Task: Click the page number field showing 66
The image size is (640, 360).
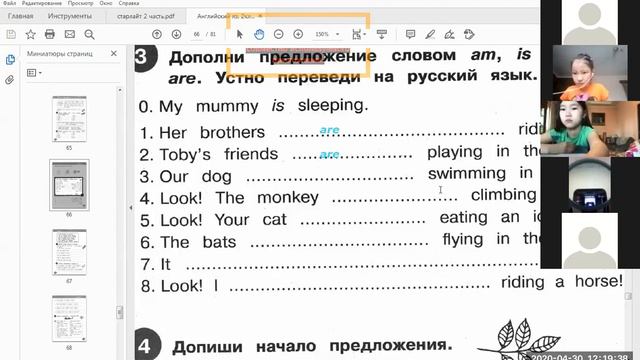Action: coord(197,34)
